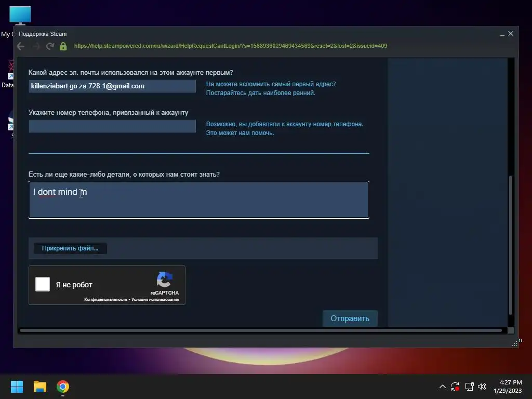532x399 pixels.
Task: Click the Steam support page URL
Action: click(230, 46)
